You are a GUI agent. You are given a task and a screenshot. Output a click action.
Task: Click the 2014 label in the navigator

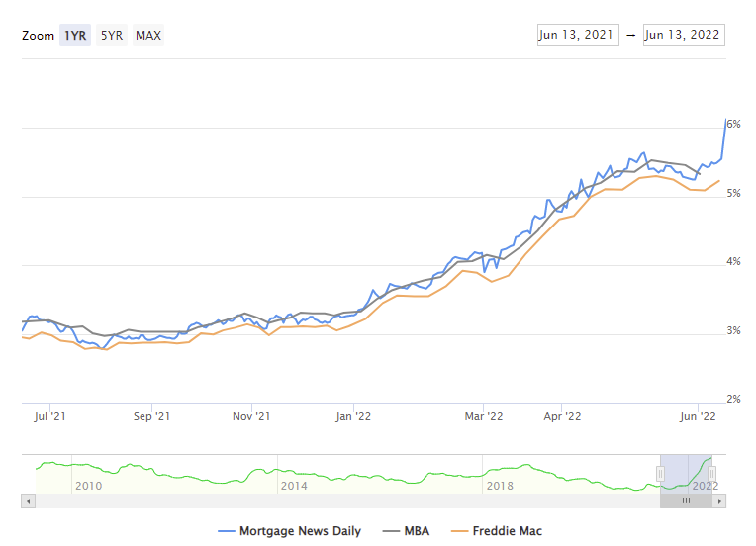pyautogui.click(x=294, y=486)
